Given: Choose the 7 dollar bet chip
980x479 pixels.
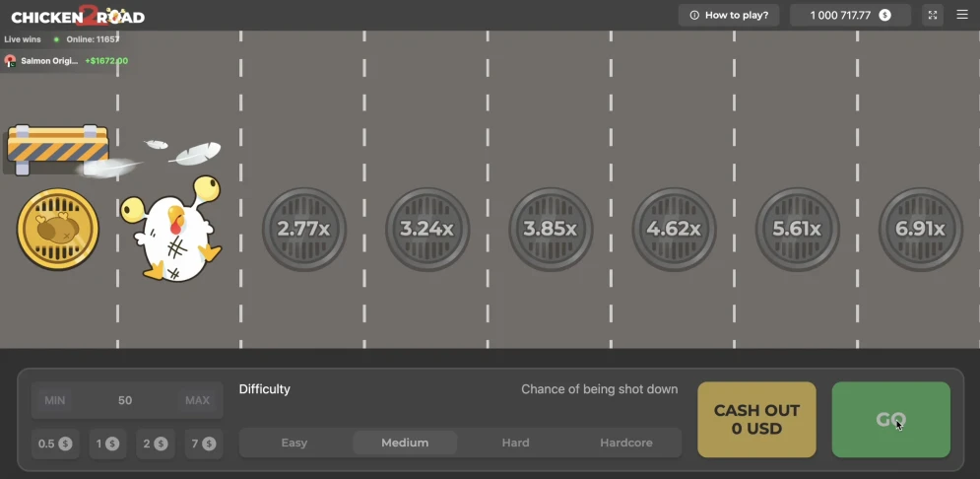Looking at the screenshot, I should point(202,444).
